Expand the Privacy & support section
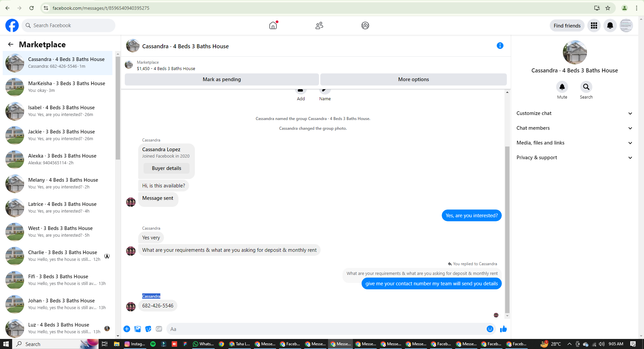 575,158
